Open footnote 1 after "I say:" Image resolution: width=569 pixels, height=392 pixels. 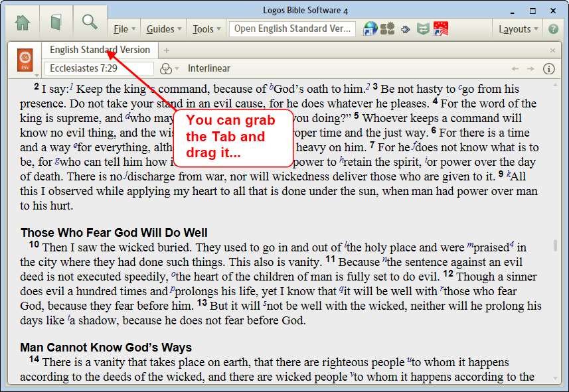click(72, 86)
